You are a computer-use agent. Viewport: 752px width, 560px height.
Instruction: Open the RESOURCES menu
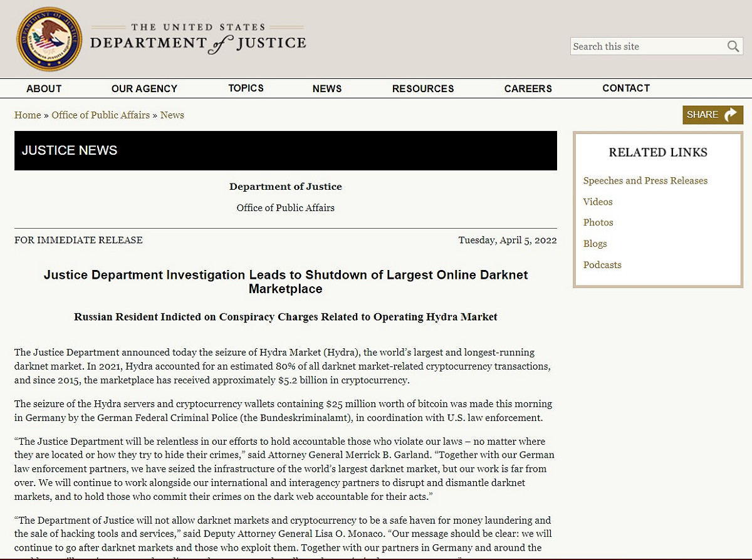423,88
